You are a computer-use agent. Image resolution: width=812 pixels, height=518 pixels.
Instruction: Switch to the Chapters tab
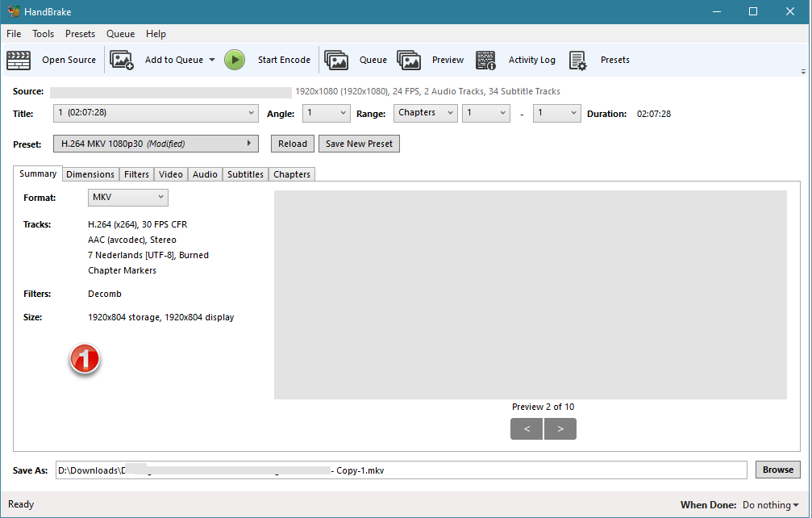(x=292, y=174)
